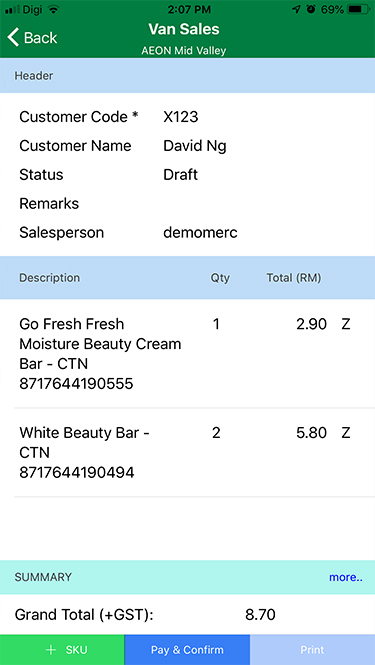This screenshot has height=665, width=375.
Task: Tap quantity 2 of White Beauty Bar
Action: coord(216,433)
